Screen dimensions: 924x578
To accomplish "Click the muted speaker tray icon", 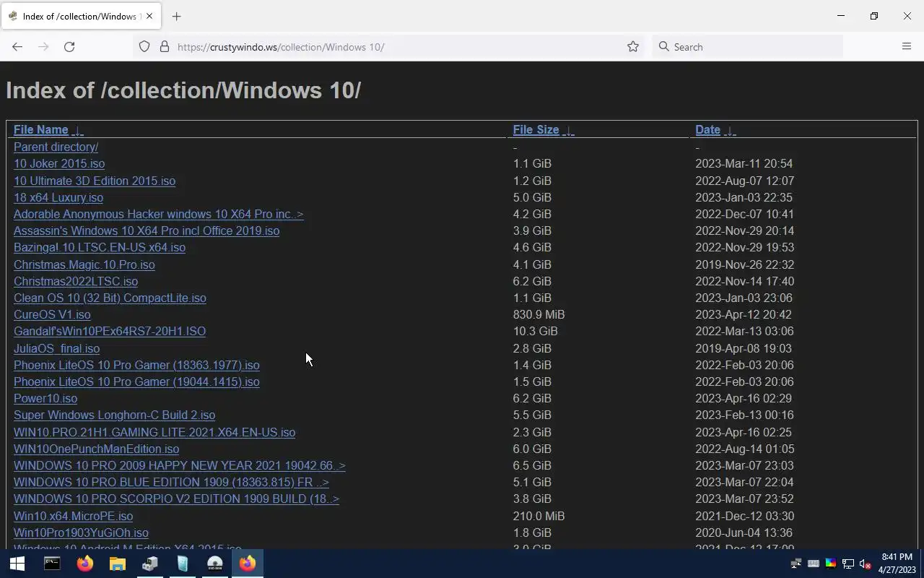I will 866,564.
